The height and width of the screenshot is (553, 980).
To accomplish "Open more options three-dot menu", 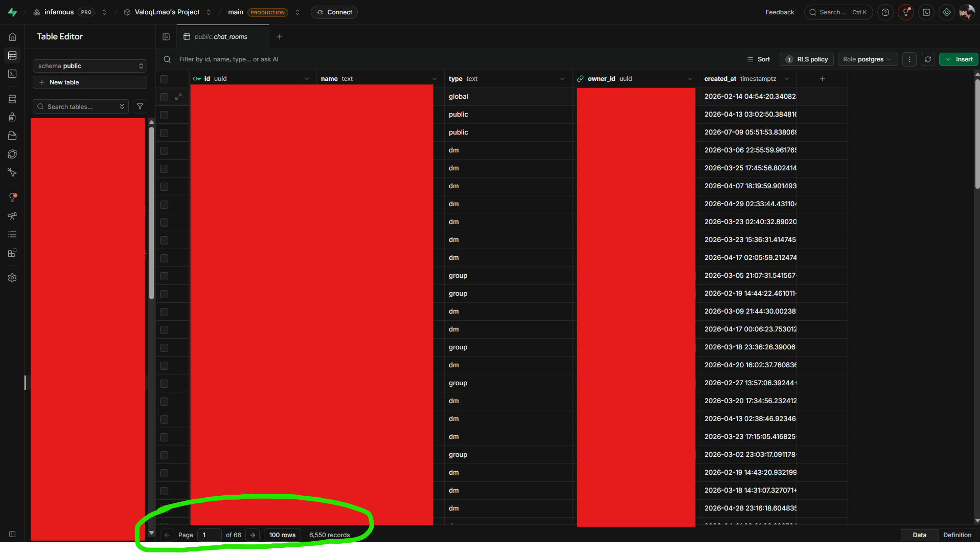I will [909, 59].
